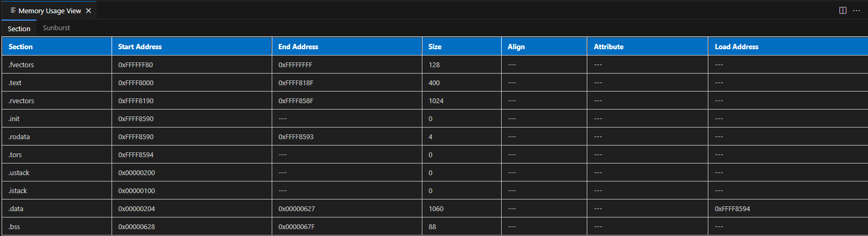Click the .ustack section name
Image resolution: width=868 pixels, height=236 pixels.
(19, 173)
